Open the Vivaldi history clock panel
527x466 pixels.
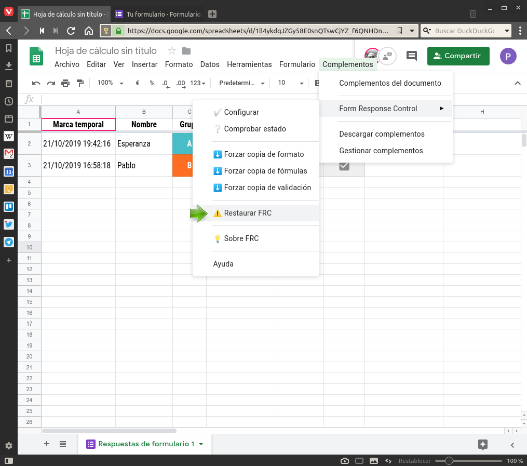9,101
